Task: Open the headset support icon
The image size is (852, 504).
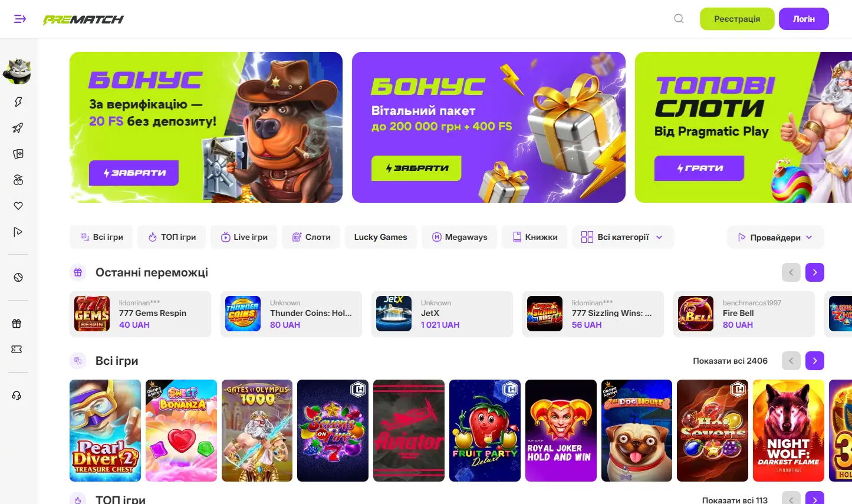Action: coord(17,396)
